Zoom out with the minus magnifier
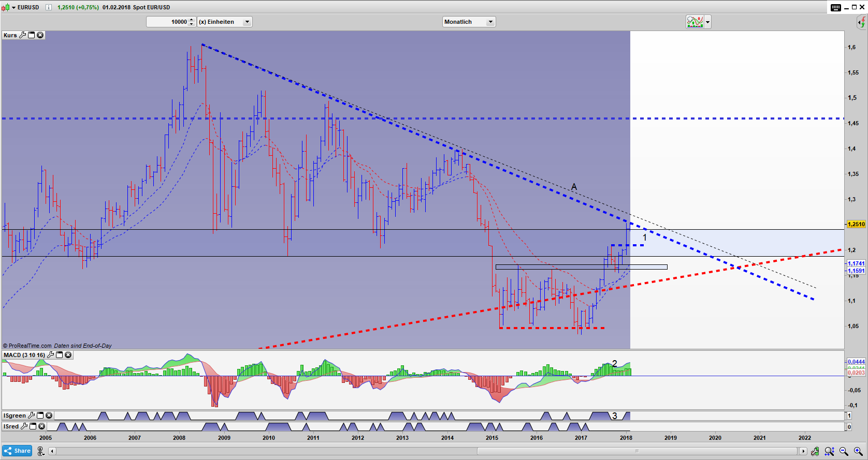Image resolution: width=868 pixels, height=460 pixels. coord(844,451)
